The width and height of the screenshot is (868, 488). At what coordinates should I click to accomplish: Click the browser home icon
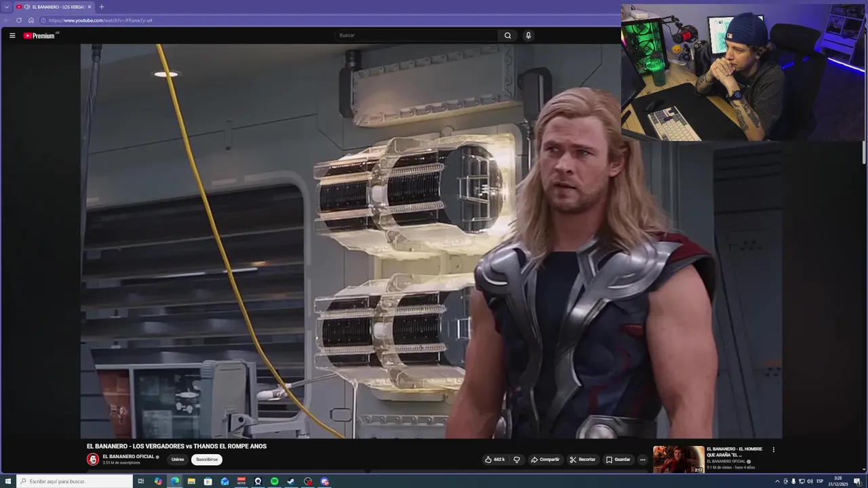(31, 20)
